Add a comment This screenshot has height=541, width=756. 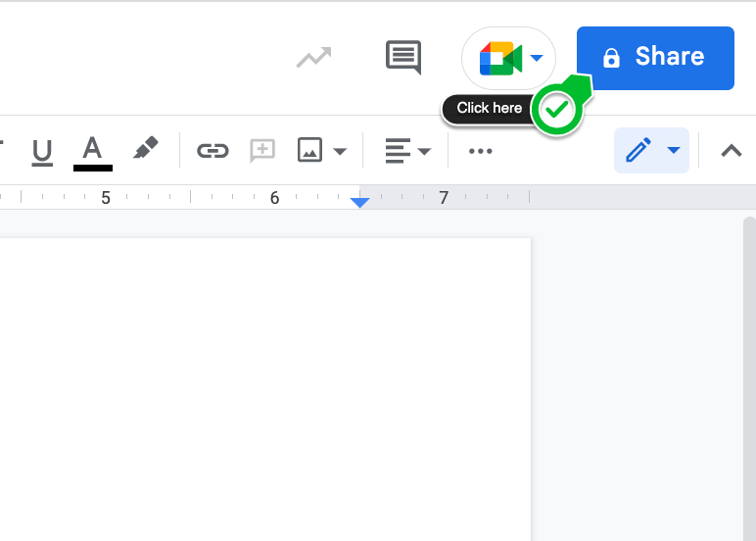pyautogui.click(x=262, y=151)
